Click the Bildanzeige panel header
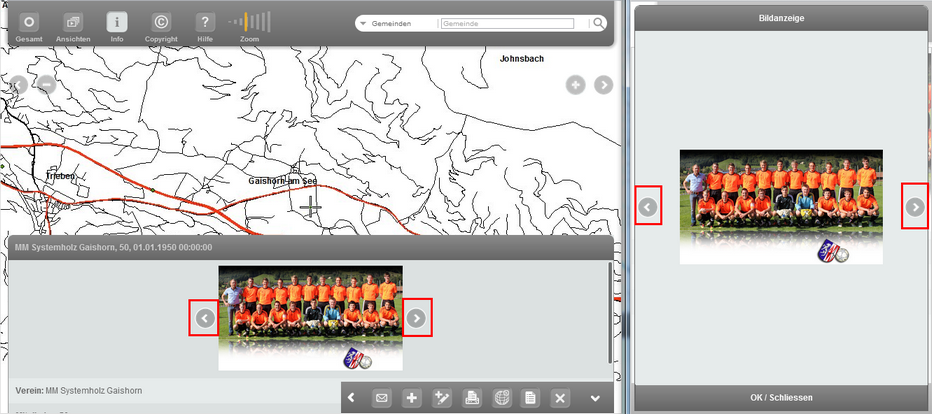Screen dimensions: 932x414 (781, 18)
